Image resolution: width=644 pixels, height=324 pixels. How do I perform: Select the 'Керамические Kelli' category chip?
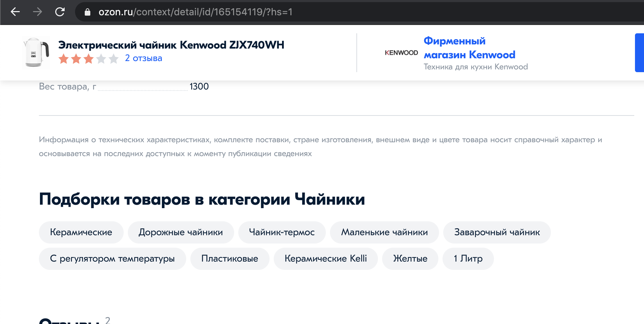[x=325, y=259]
